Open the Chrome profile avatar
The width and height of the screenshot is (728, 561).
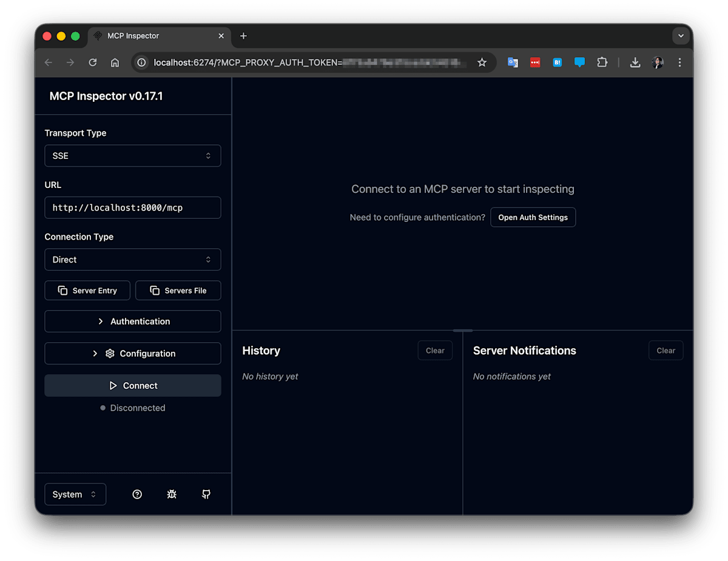[658, 62]
